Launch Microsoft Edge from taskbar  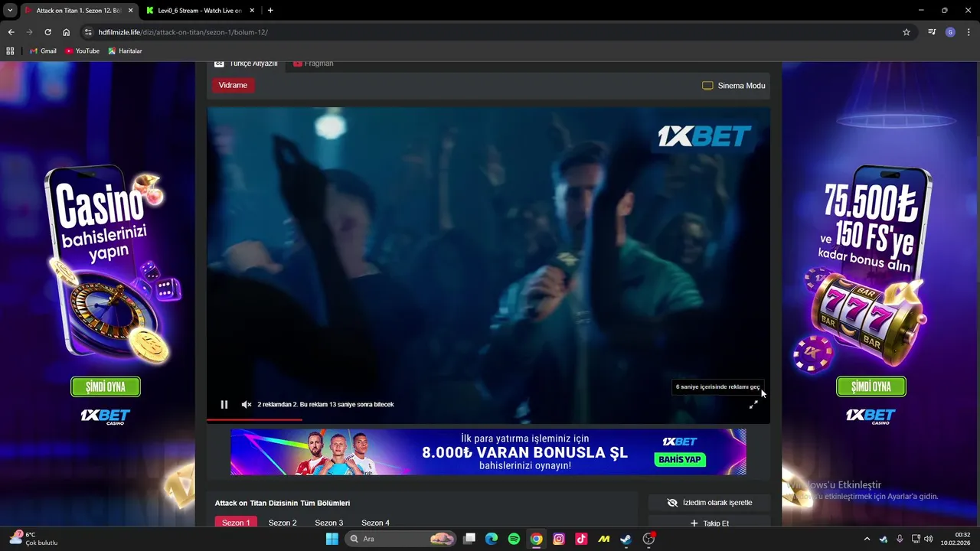[492, 539]
